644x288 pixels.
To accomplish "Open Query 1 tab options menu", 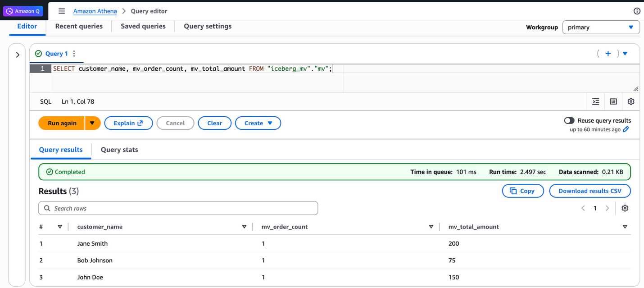I will pos(74,54).
